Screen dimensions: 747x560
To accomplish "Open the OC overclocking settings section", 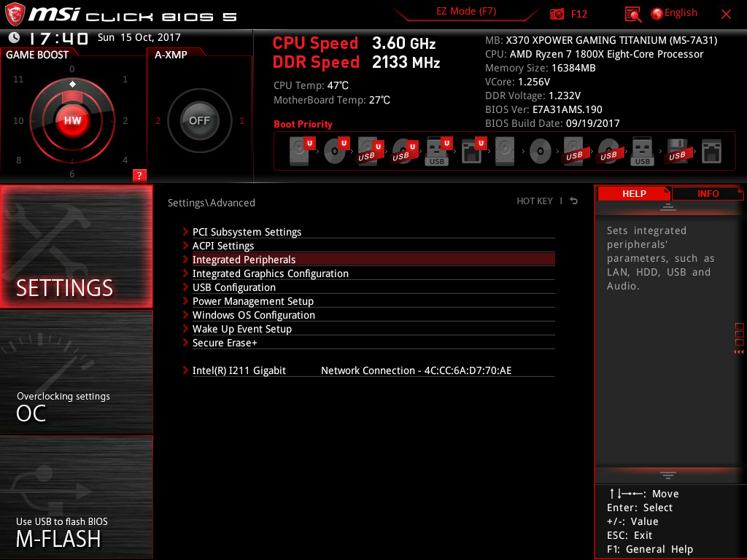I will click(76, 372).
